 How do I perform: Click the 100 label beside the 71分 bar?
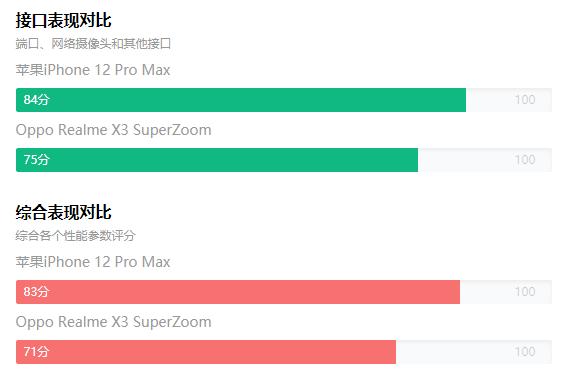click(525, 352)
